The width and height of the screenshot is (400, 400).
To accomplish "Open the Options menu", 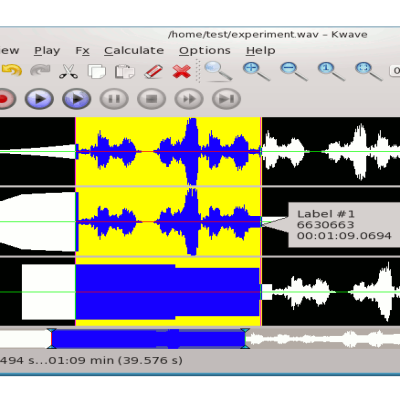I will coord(205,50).
